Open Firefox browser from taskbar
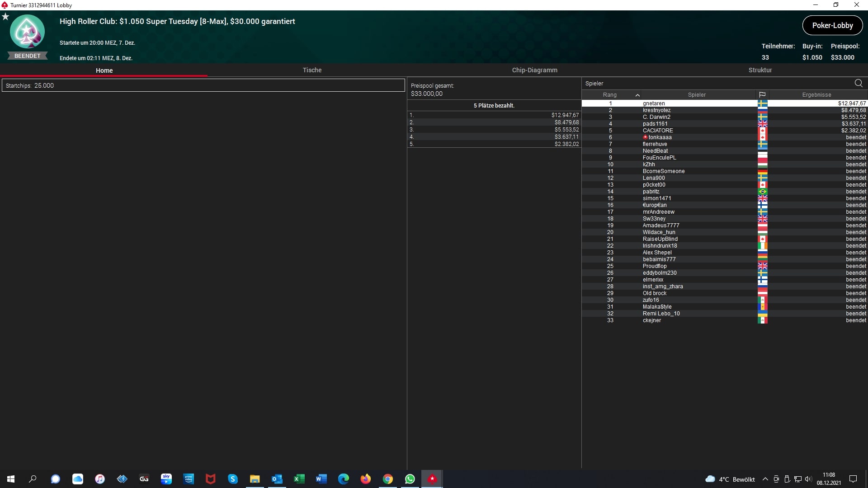868x488 pixels. 366,479
